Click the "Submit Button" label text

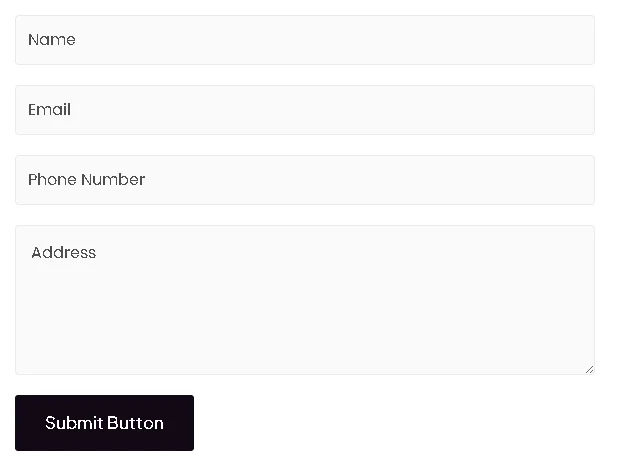tap(104, 423)
